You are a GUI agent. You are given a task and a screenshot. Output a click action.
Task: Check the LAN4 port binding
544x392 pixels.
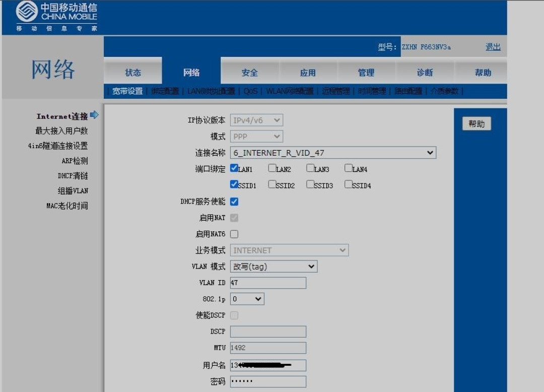pos(349,168)
